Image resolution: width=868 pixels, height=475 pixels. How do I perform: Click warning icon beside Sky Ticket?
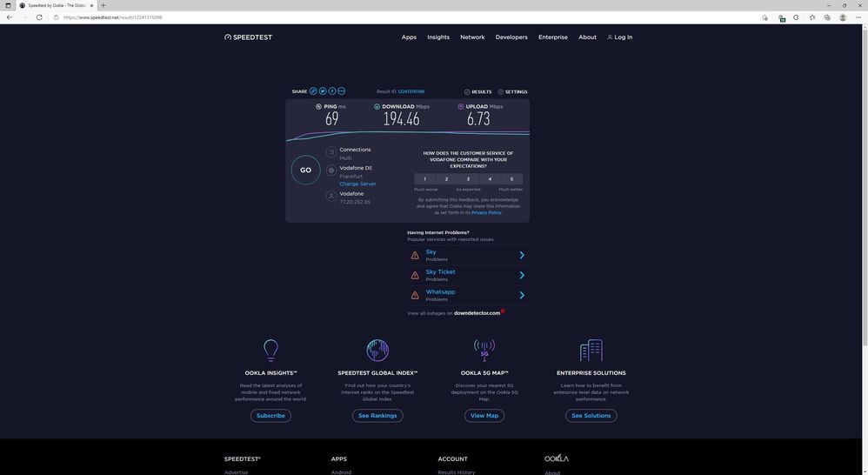415,275
